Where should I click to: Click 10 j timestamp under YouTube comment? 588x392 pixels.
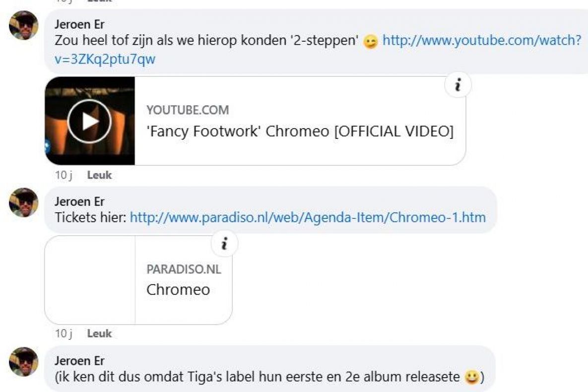(64, 175)
